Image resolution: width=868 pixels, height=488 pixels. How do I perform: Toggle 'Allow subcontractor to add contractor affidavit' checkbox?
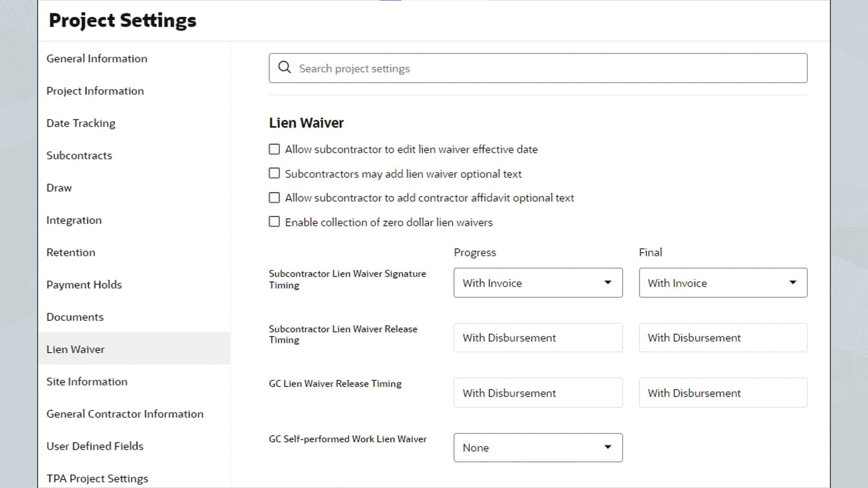click(x=274, y=198)
